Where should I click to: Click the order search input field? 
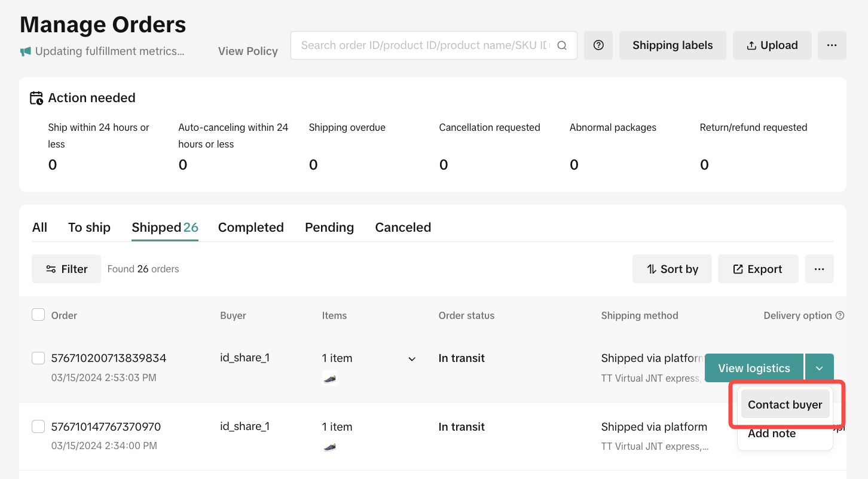click(424, 45)
